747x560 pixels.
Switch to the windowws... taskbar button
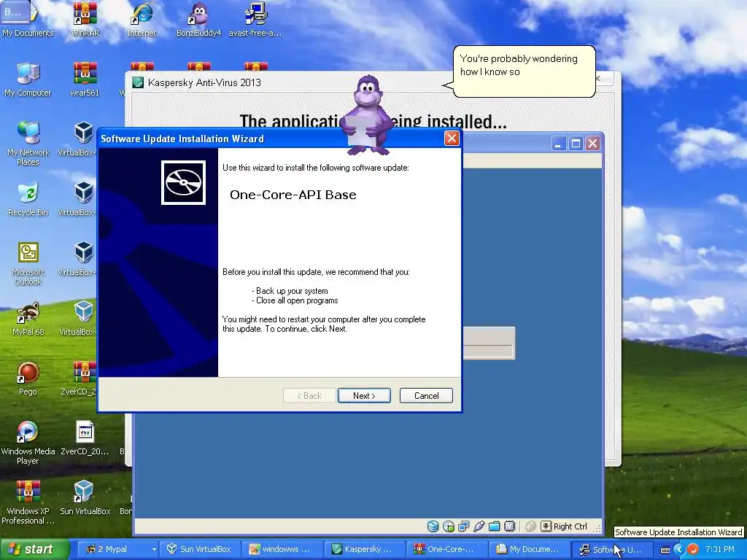click(282, 549)
